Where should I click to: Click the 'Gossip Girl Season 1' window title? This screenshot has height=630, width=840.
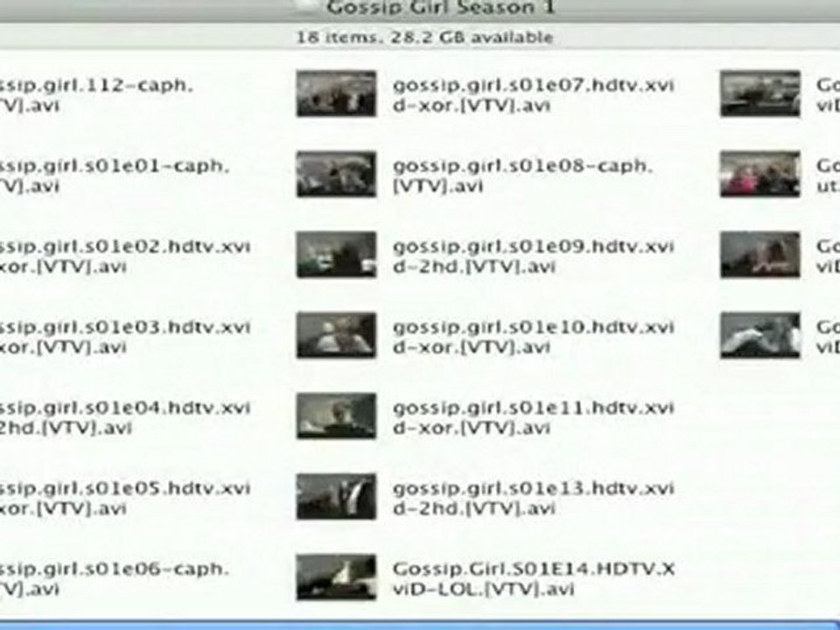(x=440, y=8)
